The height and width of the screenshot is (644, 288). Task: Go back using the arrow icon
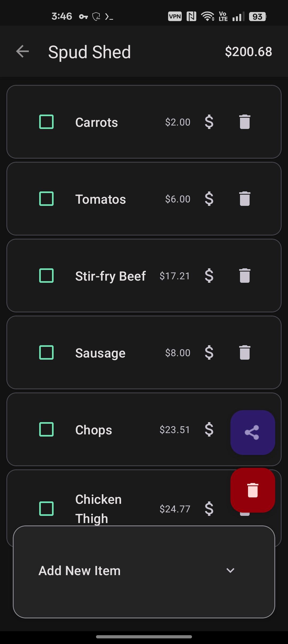pos(22,51)
